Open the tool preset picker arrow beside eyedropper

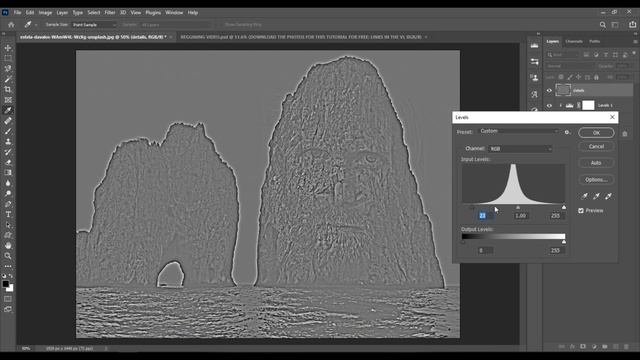[x=36, y=25]
